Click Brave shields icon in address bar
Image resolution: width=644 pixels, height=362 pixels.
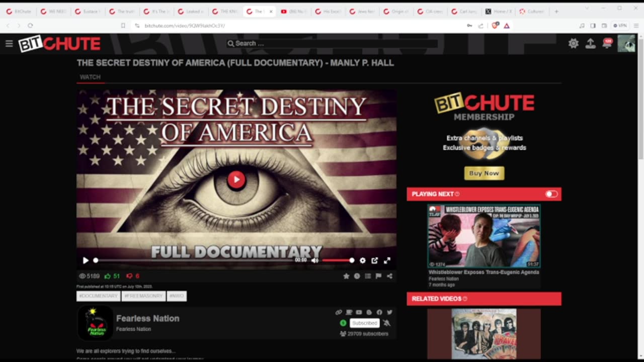495,25
